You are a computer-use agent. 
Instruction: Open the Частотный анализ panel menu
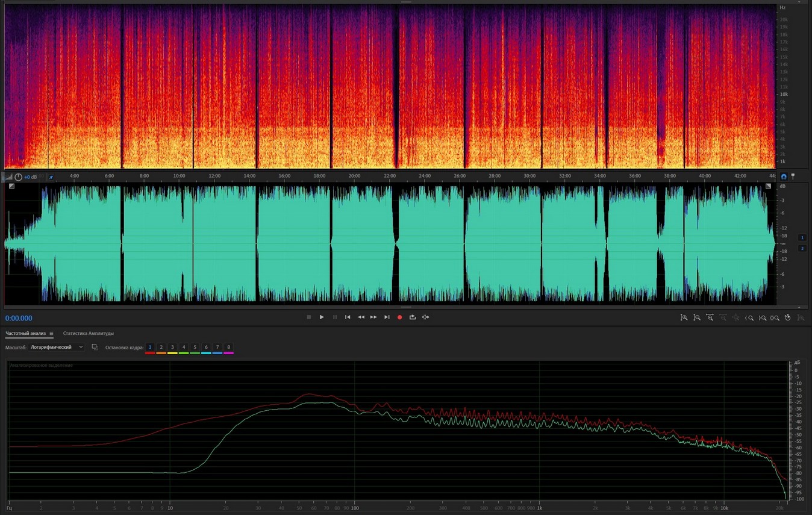51,334
